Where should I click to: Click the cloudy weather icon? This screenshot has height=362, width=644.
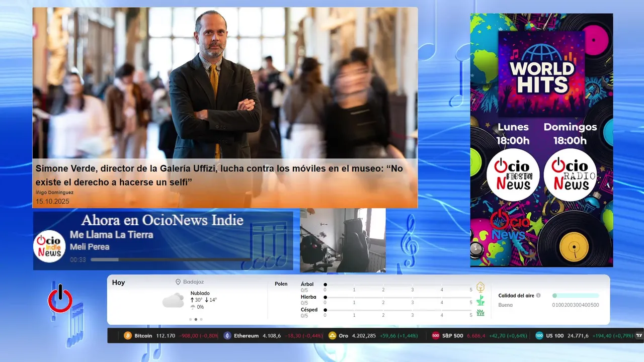coord(173,300)
